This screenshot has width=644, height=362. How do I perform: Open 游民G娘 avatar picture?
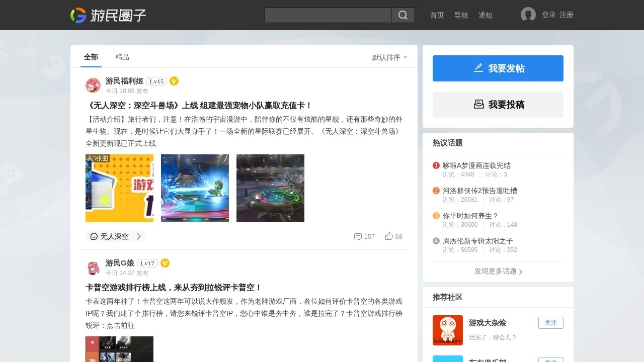tap(93, 267)
